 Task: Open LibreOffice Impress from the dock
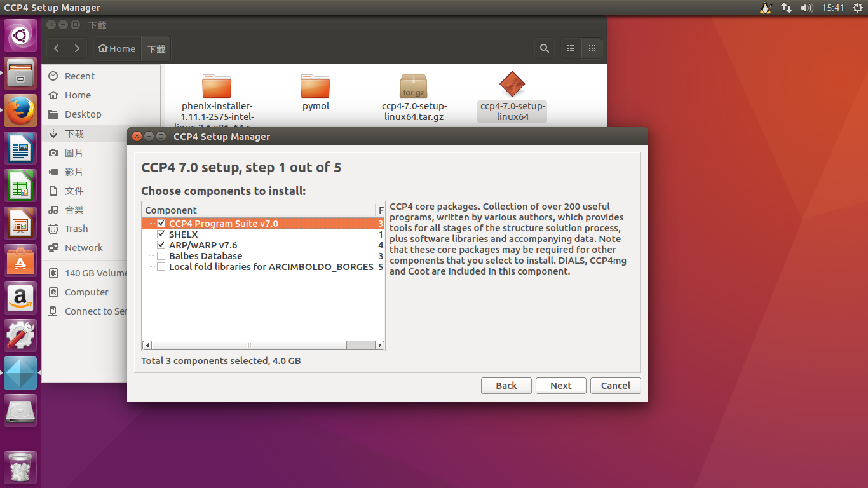pyautogui.click(x=20, y=223)
